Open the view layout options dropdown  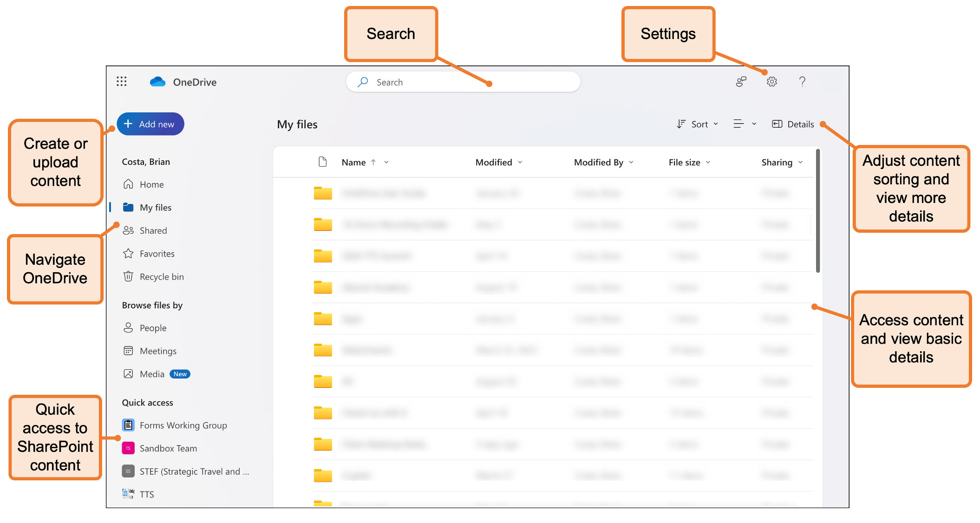coord(745,124)
